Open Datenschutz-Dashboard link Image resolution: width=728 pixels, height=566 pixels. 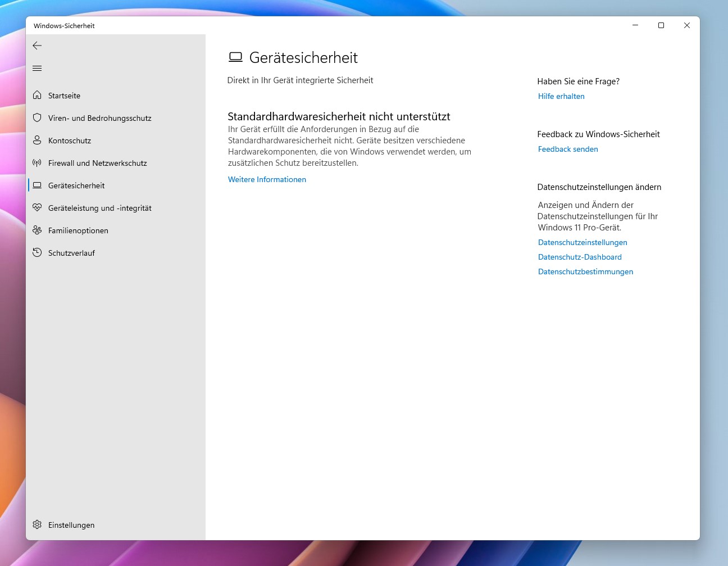580,257
